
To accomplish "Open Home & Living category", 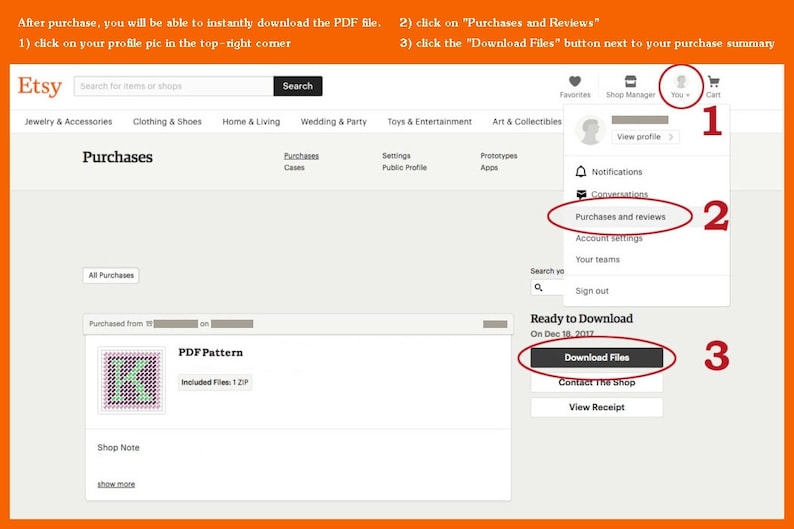I will [251, 121].
